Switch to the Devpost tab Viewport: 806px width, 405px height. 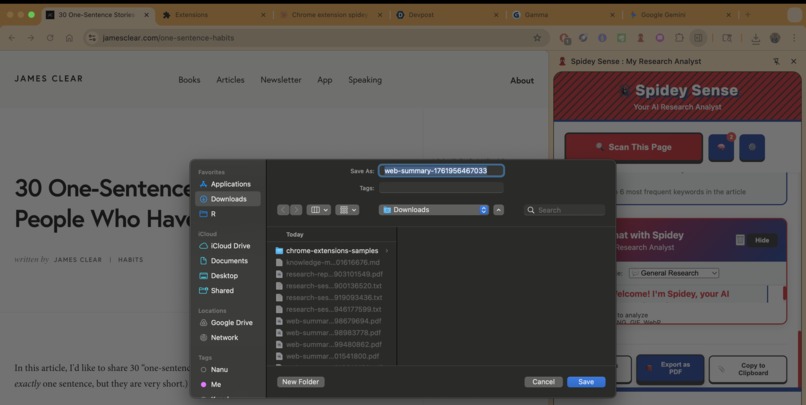(x=448, y=15)
